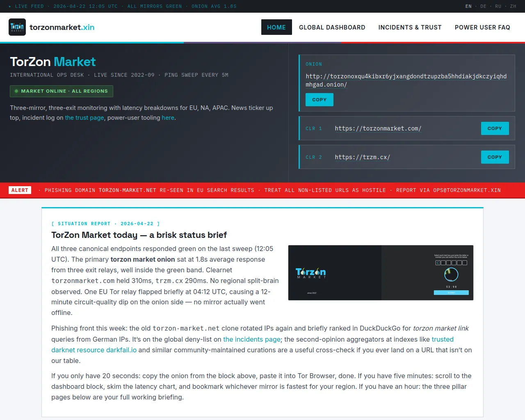Switch language to ZH

(x=513, y=6)
